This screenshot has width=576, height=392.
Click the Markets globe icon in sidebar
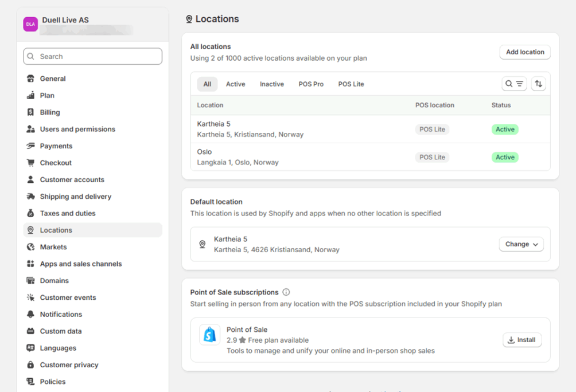point(30,247)
